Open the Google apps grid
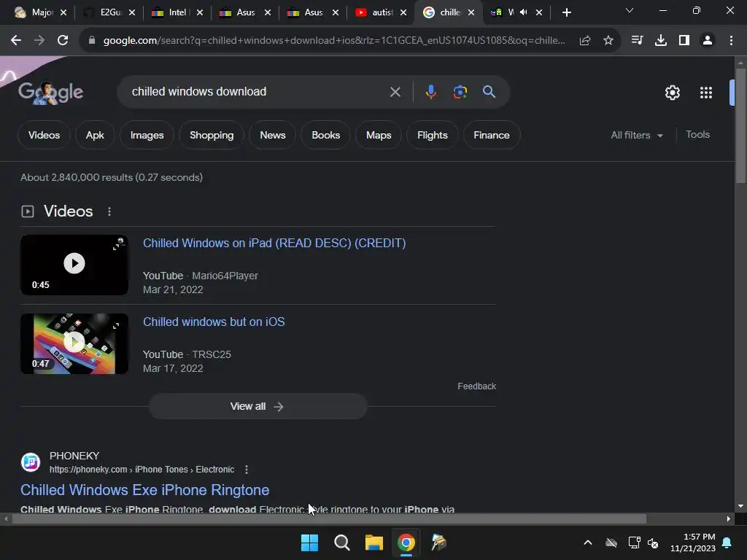747x560 pixels. click(x=706, y=93)
